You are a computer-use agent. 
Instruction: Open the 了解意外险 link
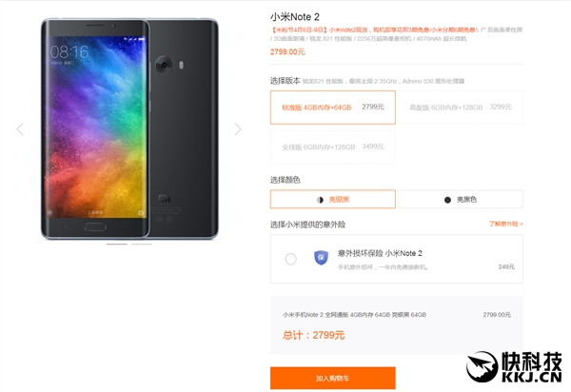click(506, 224)
